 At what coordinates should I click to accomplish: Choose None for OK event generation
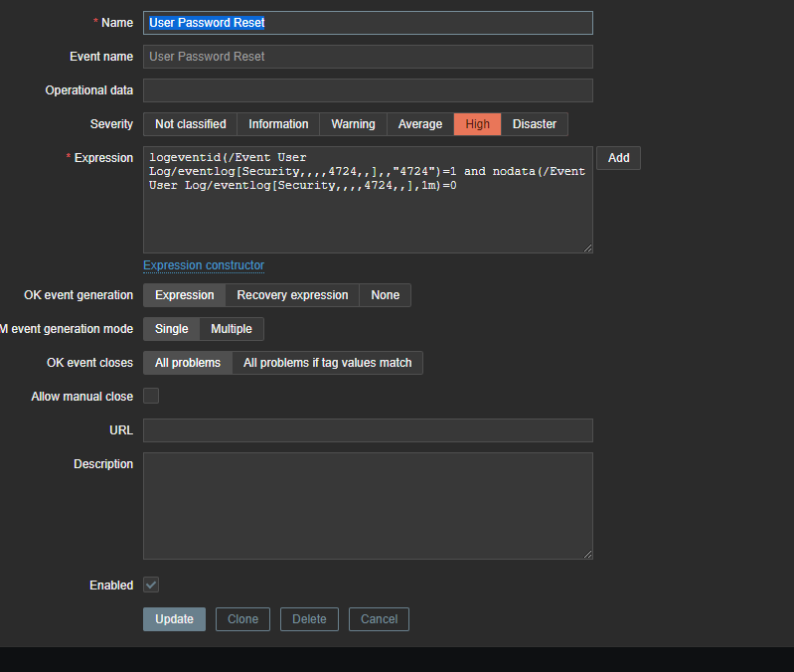(x=386, y=295)
